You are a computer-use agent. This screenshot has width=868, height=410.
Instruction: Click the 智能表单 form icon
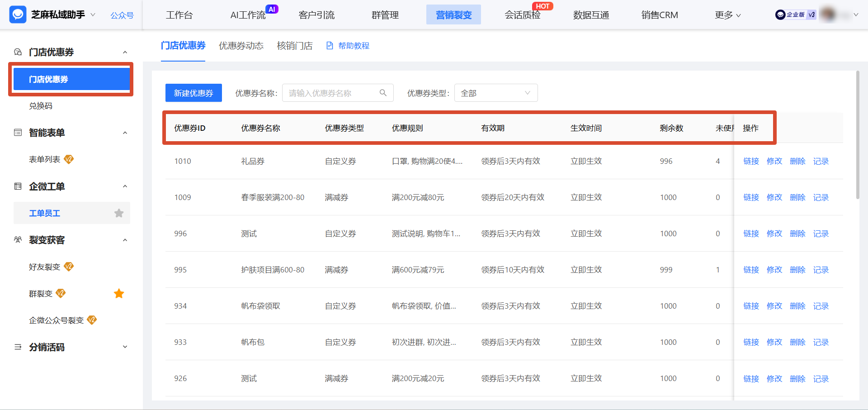(x=18, y=133)
